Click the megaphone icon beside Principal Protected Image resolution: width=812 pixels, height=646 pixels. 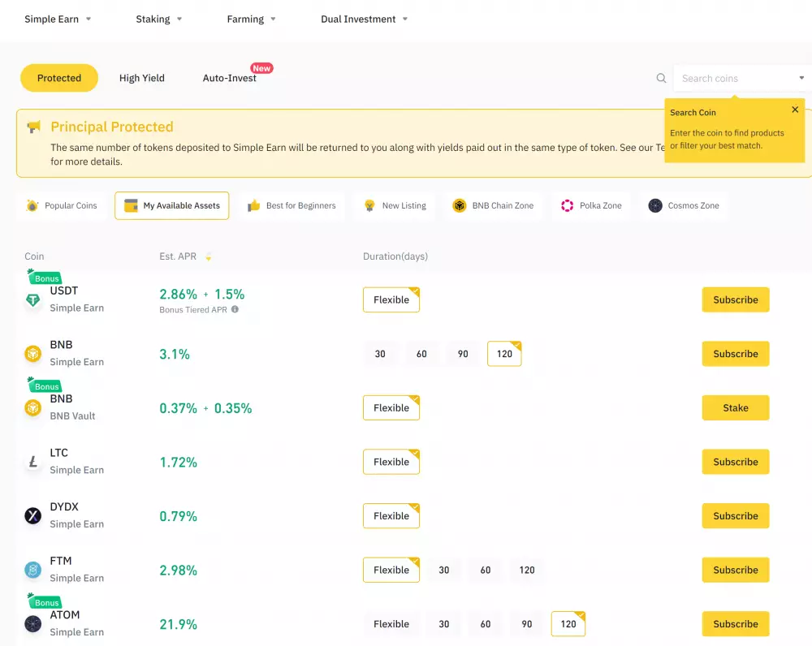tap(33, 127)
